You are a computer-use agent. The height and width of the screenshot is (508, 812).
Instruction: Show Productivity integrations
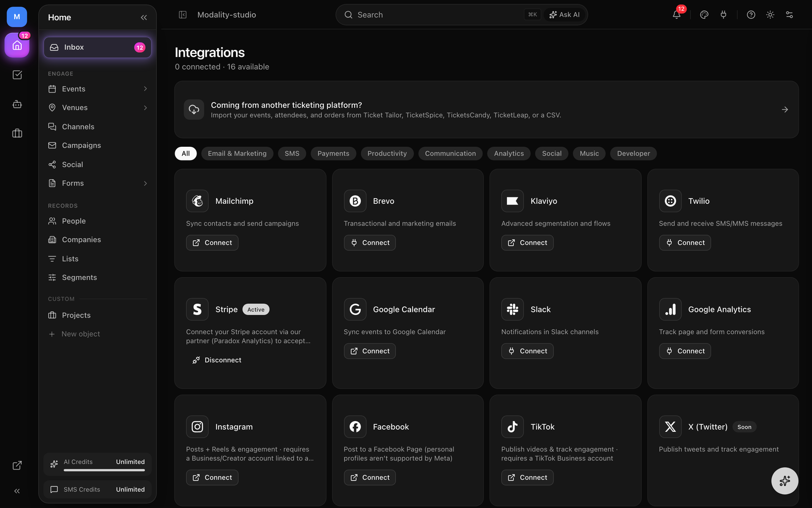coord(387,153)
